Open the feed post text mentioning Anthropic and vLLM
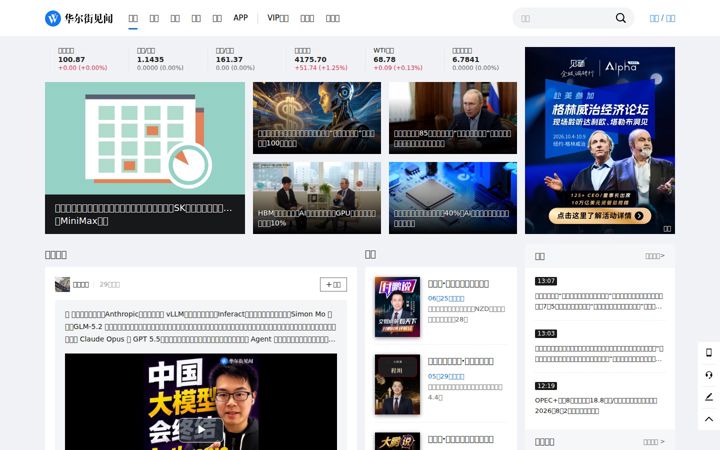 [200, 326]
